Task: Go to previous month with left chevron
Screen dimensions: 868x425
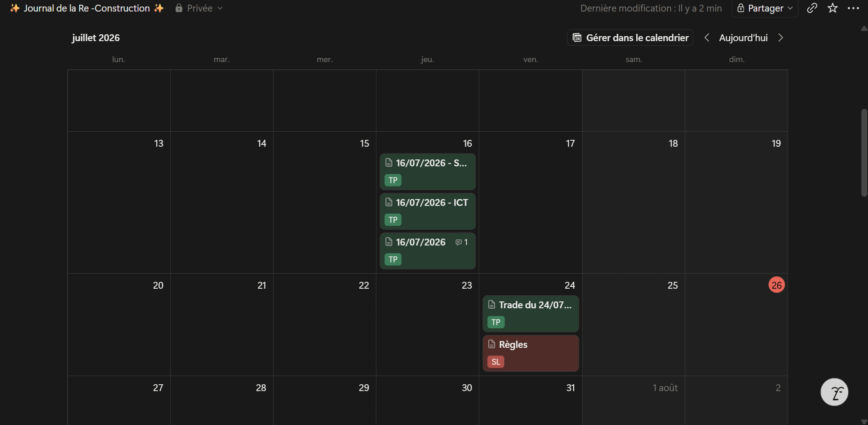Action: 707,38
